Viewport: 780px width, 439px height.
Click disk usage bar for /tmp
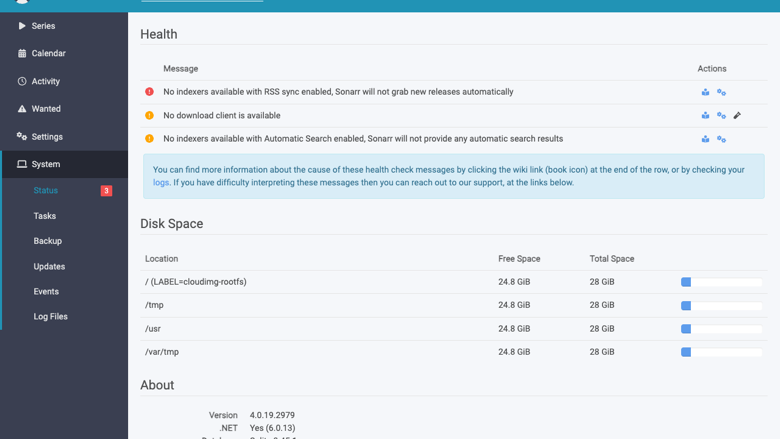coord(721,305)
